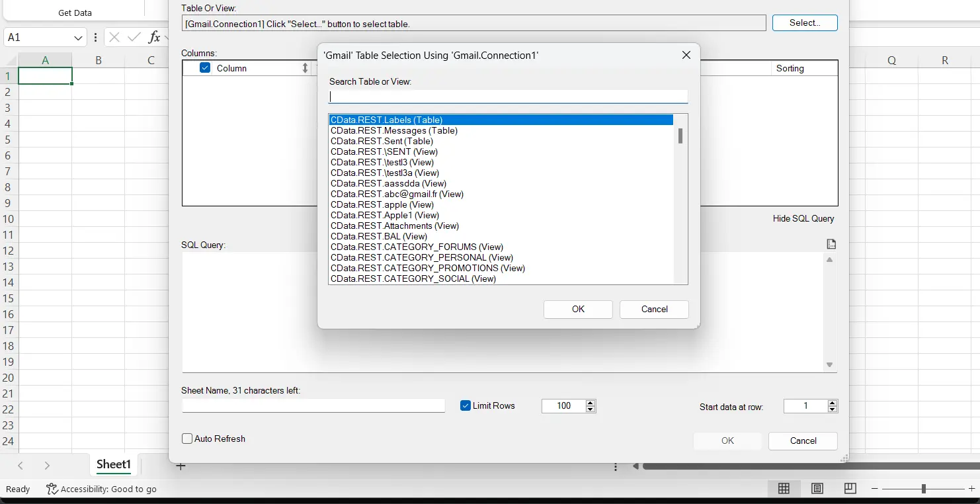Click the zoom in plus icon
Screen dimensions: 980x504
tap(971, 489)
